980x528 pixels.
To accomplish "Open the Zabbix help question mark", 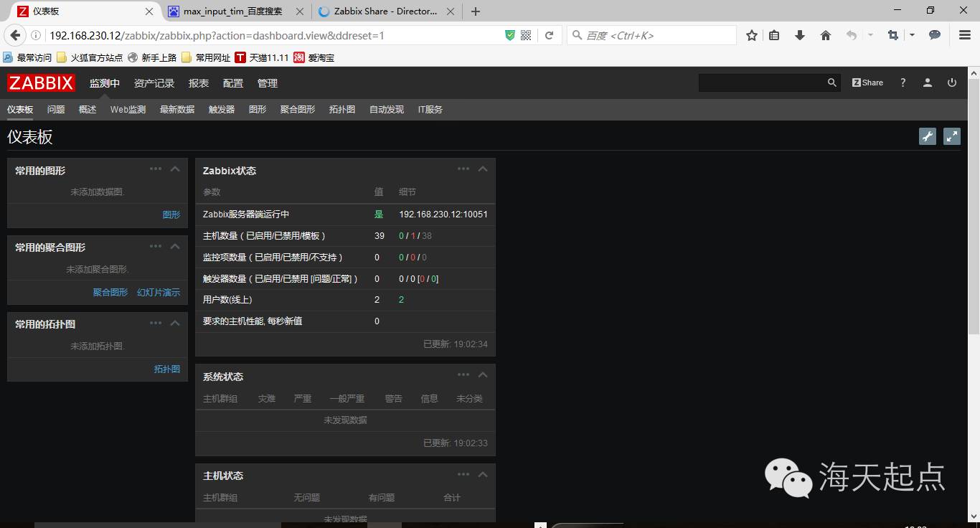I will tap(903, 82).
